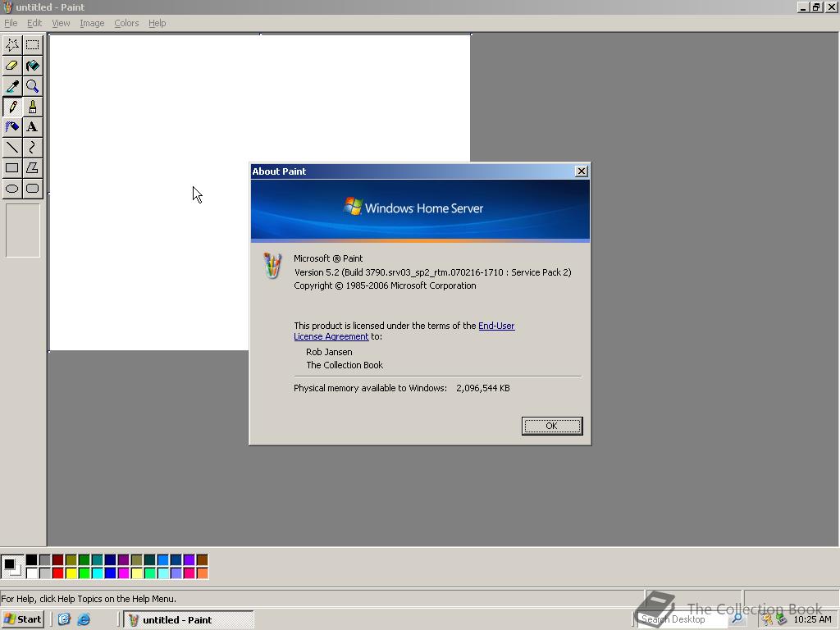Pick the bright red color swatch
The width and height of the screenshot is (840, 630).
tap(58, 573)
